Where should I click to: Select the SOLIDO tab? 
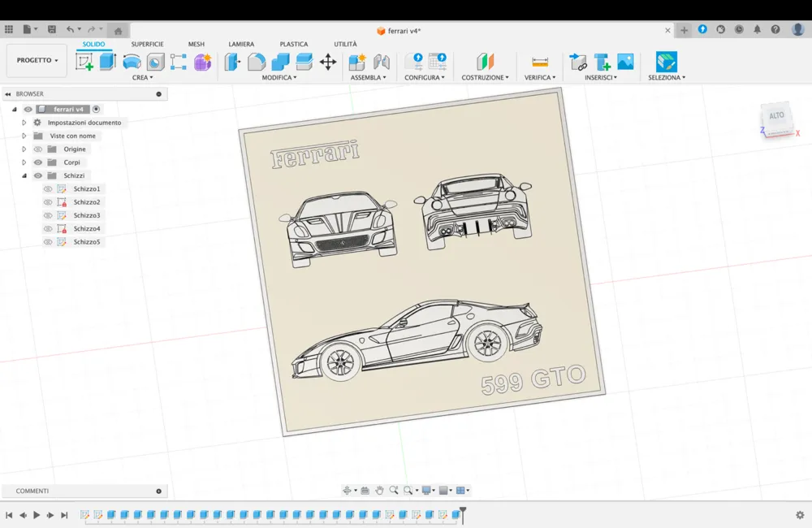coord(93,44)
